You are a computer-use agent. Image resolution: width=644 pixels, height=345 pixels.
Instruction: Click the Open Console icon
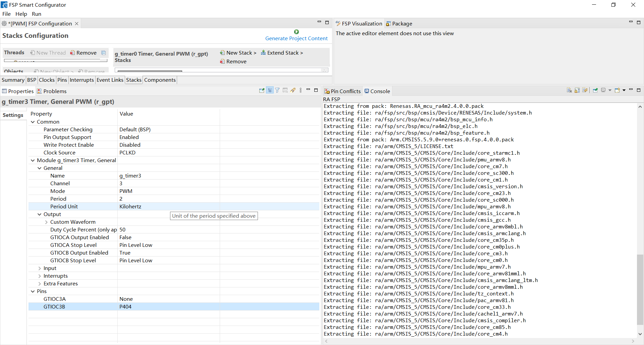coord(617,90)
